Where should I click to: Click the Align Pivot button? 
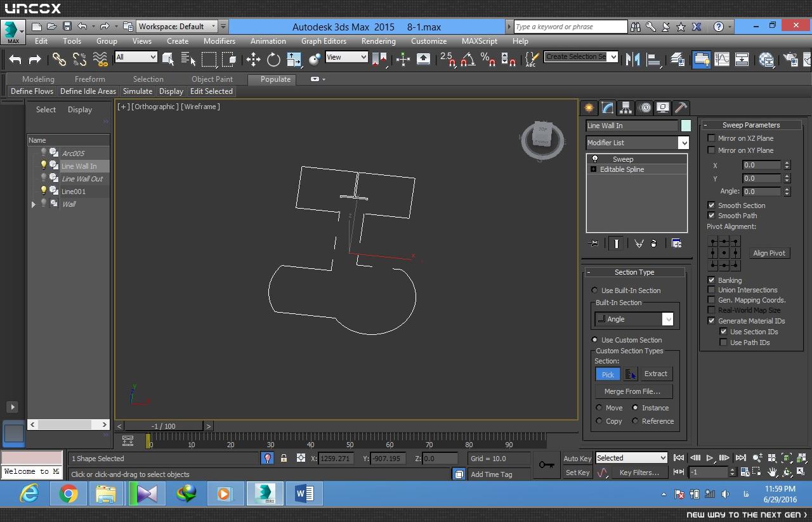coord(769,253)
